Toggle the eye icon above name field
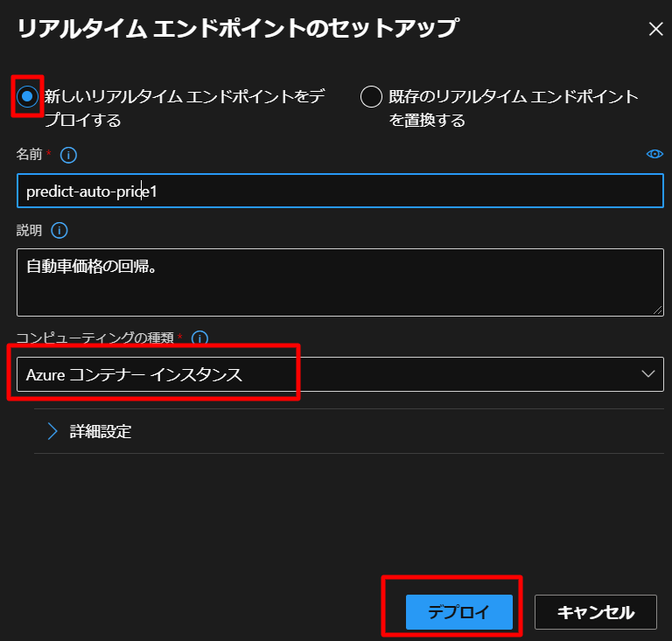The image size is (672, 641). pos(654,154)
